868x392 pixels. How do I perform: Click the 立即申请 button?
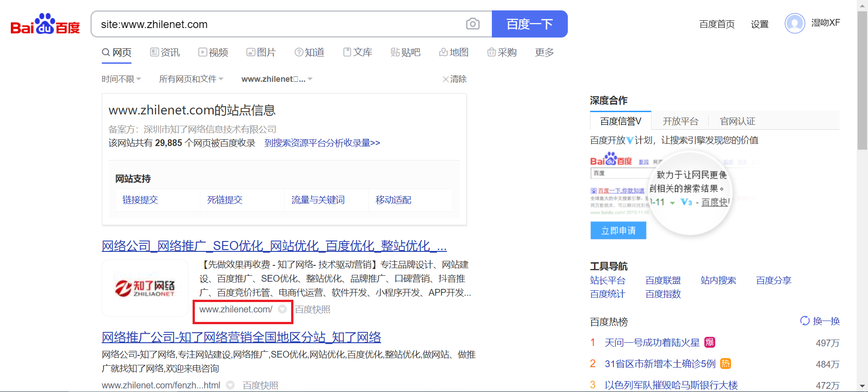tap(618, 231)
